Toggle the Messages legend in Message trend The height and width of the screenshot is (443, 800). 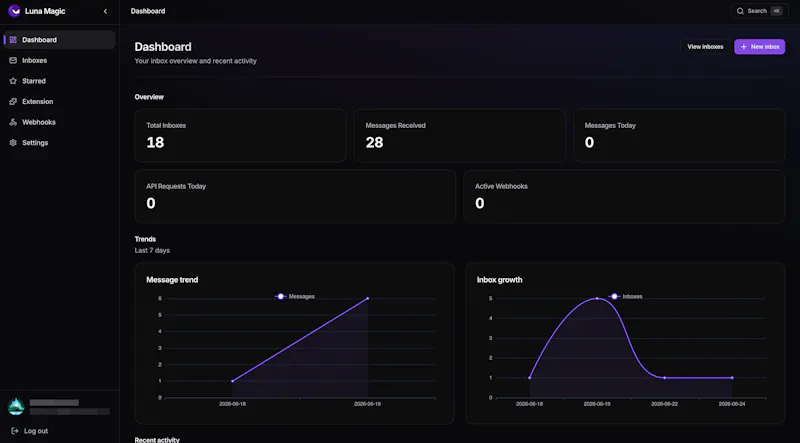click(x=295, y=297)
